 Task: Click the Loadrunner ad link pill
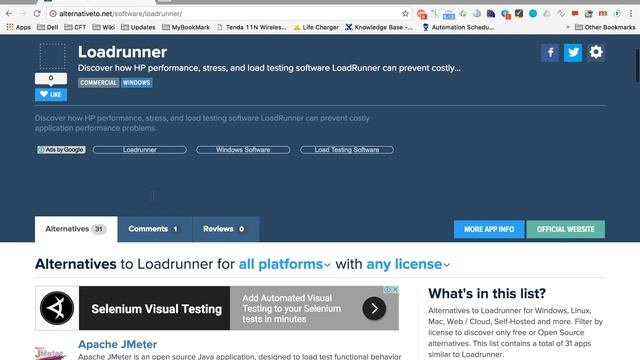[140, 150]
